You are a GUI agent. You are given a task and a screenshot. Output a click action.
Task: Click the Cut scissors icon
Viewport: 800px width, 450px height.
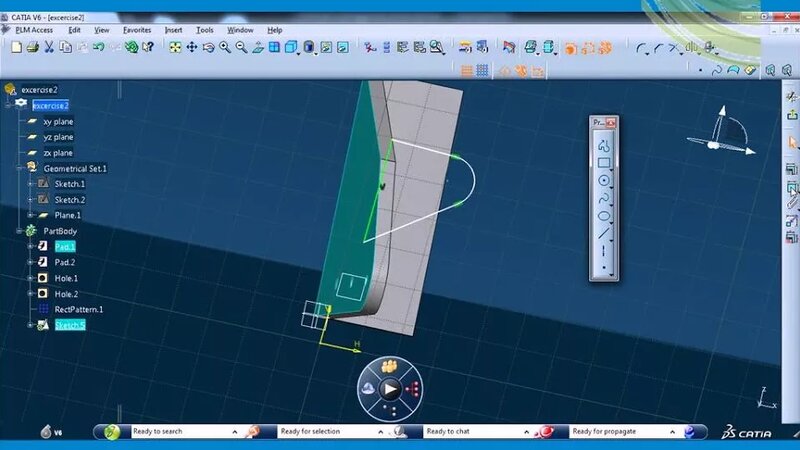pyautogui.click(x=49, y=47)
